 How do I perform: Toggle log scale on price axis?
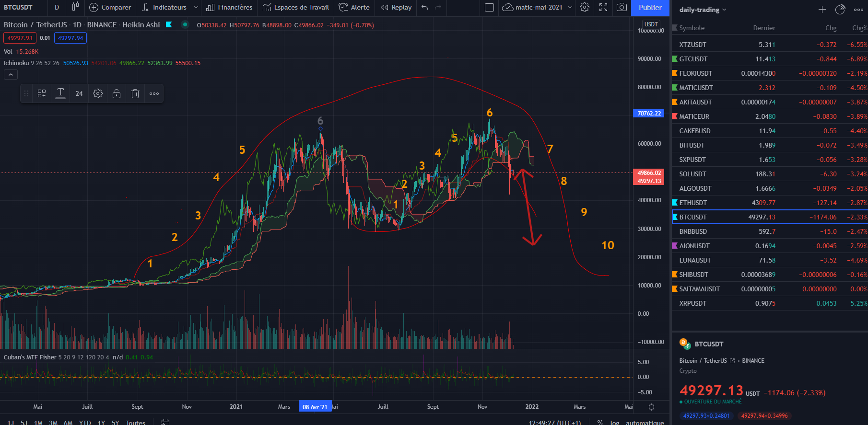(614, 422)
